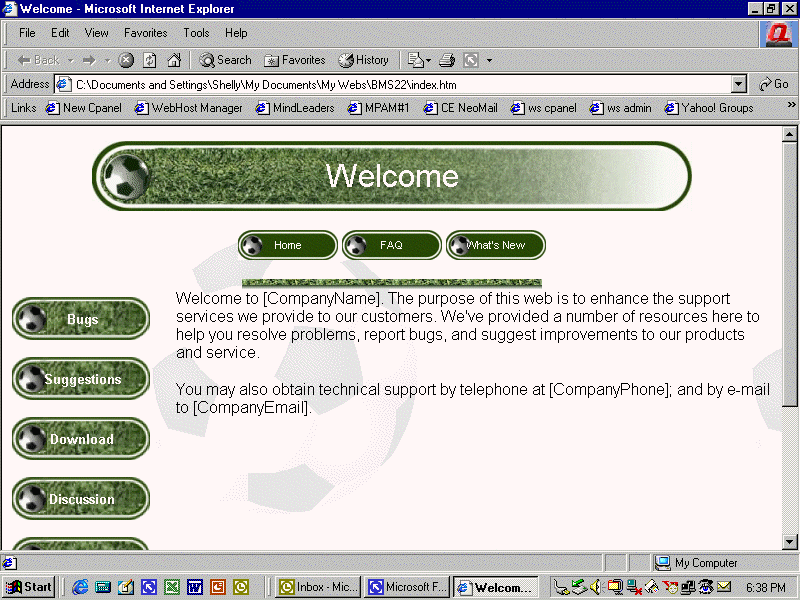Open the dropdown arrow after the last toolbar icon
The image size is (800, 600).
489,60
